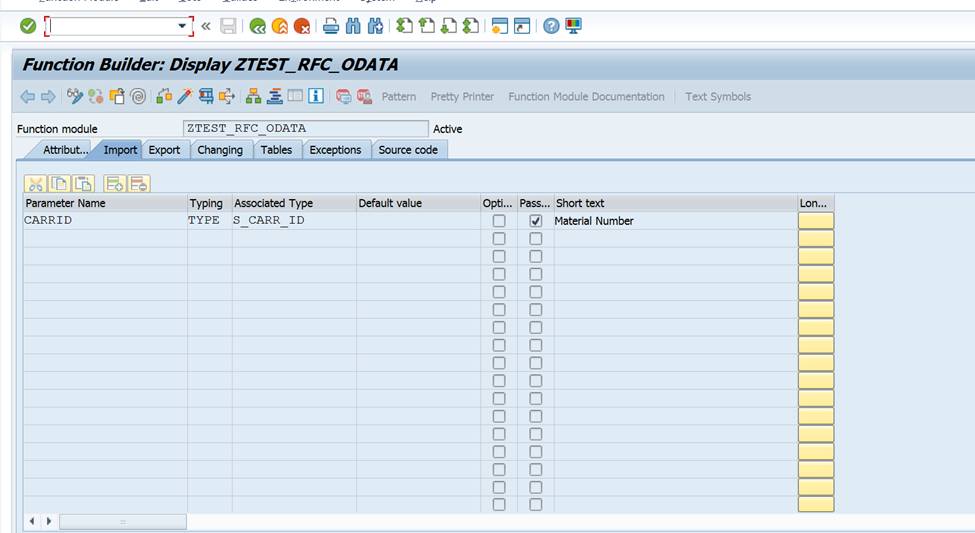Image resolution: width=975 pixels, height=533 pixels.
Task: Go to Next Page icon
Action: coord(448,26)
